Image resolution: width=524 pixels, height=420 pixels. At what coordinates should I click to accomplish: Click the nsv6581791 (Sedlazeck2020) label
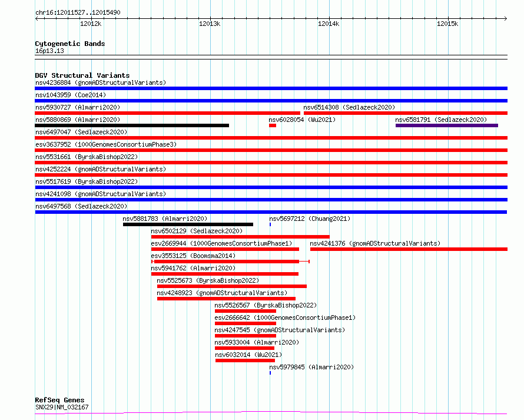point(441,120)
